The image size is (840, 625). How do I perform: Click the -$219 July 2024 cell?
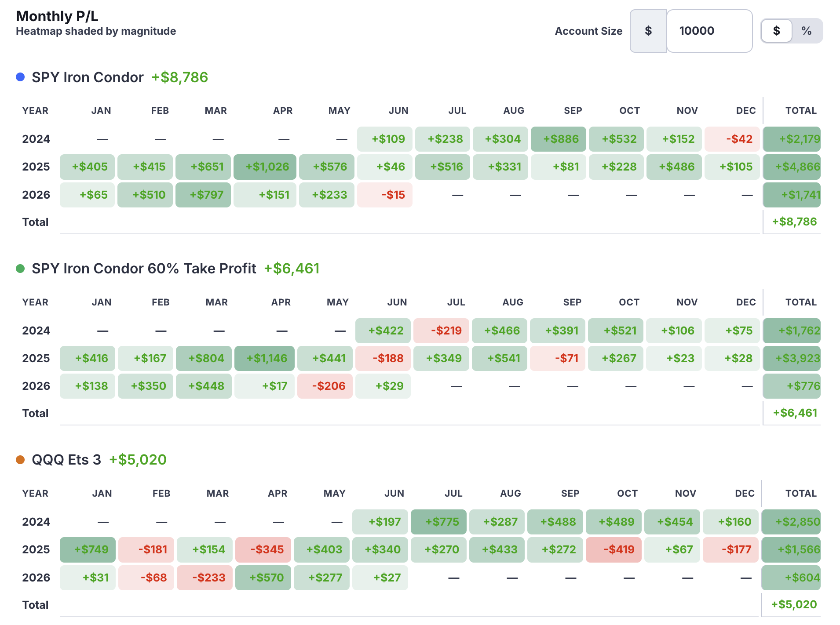[x=441, y=331]
